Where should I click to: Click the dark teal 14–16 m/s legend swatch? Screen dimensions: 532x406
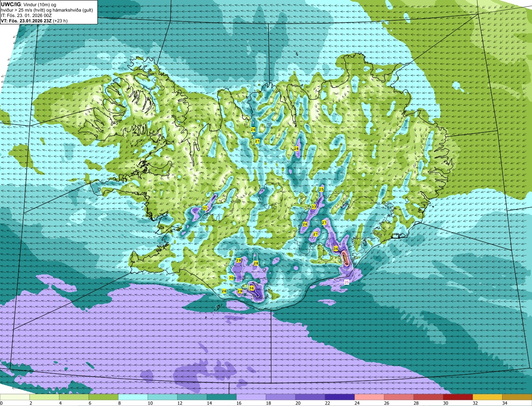point(222,397)
